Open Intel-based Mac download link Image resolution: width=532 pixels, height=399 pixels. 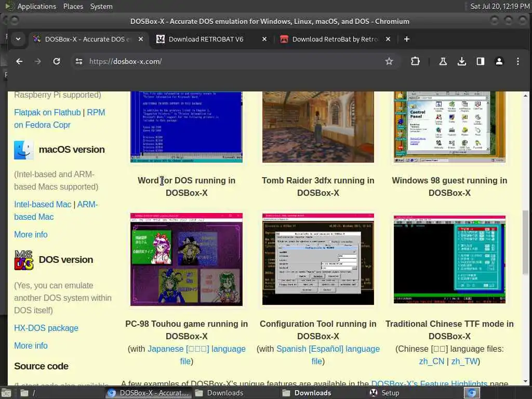pos(43,204)
